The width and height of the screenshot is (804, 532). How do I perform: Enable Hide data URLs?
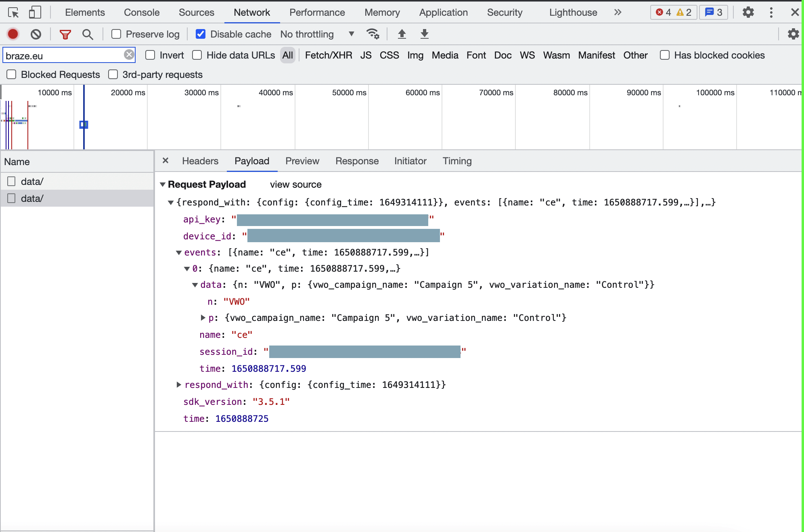[x=197, y=55]
